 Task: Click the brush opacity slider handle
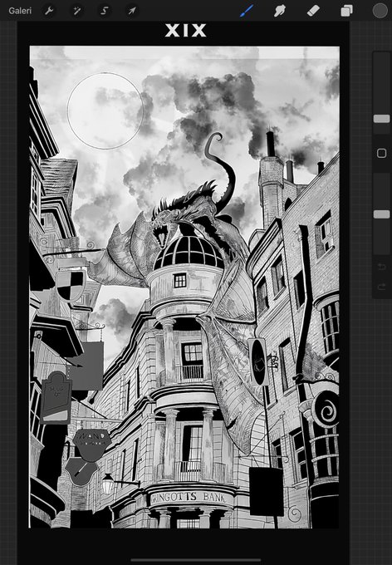(381, 214)
